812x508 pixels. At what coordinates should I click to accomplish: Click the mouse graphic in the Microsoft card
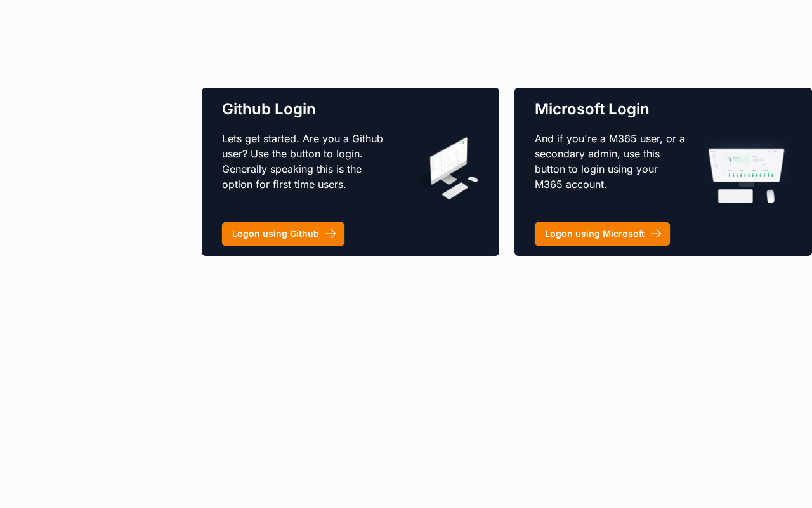point(770,196)
